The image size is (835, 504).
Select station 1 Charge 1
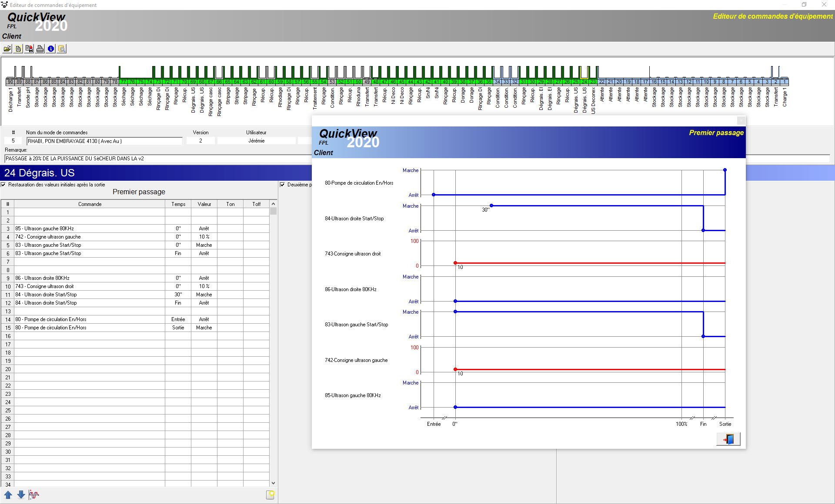point(785,82)
